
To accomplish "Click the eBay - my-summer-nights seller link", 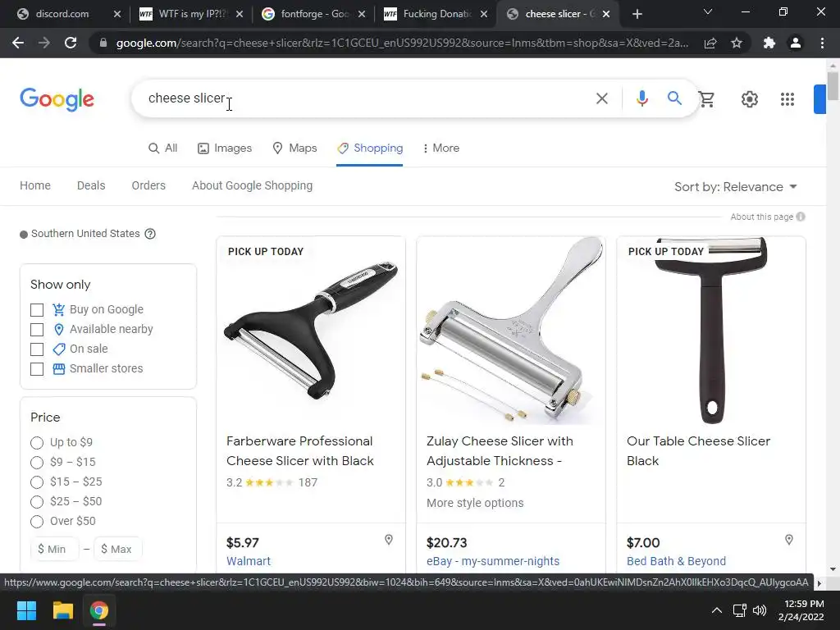I will [x=493, y=561].
